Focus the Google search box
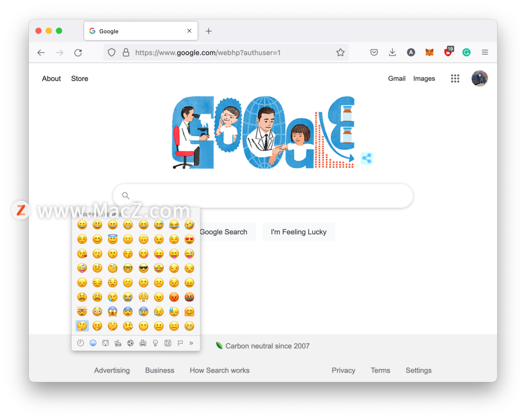526x420 pixels. click(263, 196)
